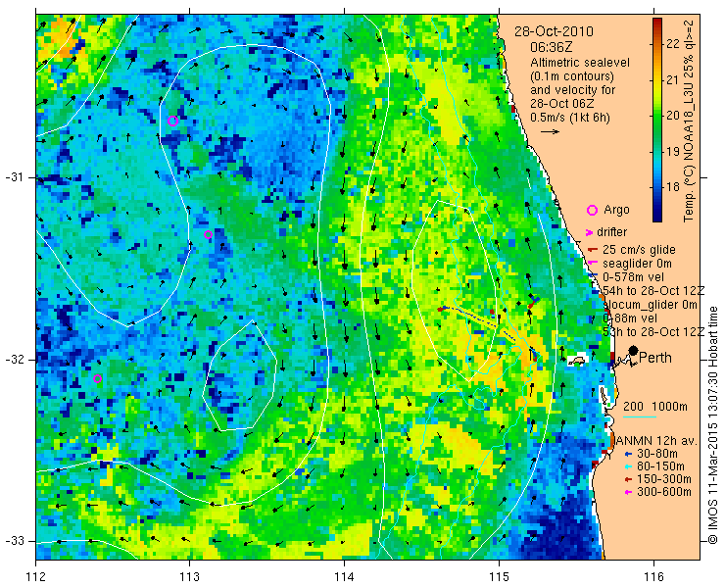Click the Altimetric sealevel caption line
725x588 pixels.
[x=580, y=63]
